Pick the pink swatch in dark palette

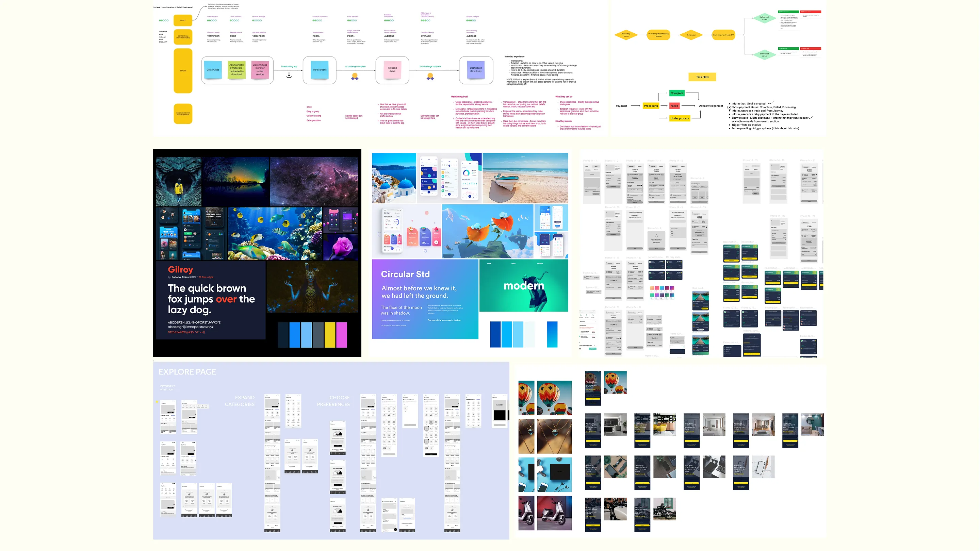pos(342,335)
